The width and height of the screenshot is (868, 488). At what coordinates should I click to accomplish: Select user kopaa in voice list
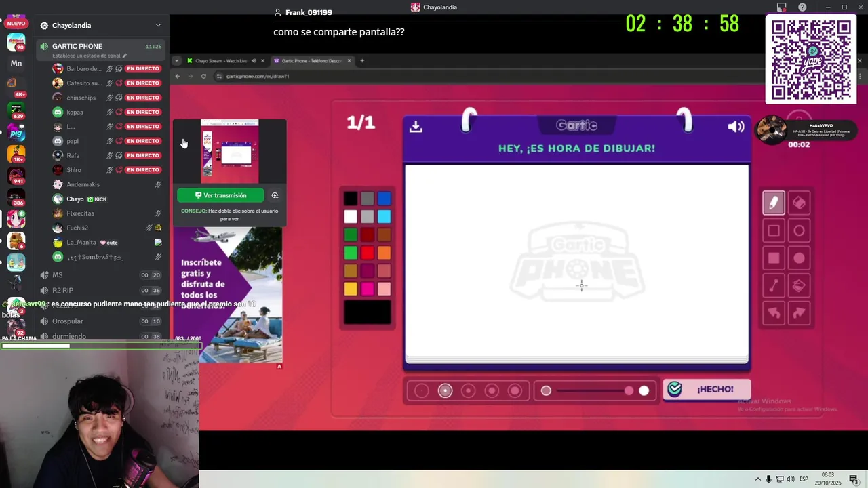pos(106,112)
